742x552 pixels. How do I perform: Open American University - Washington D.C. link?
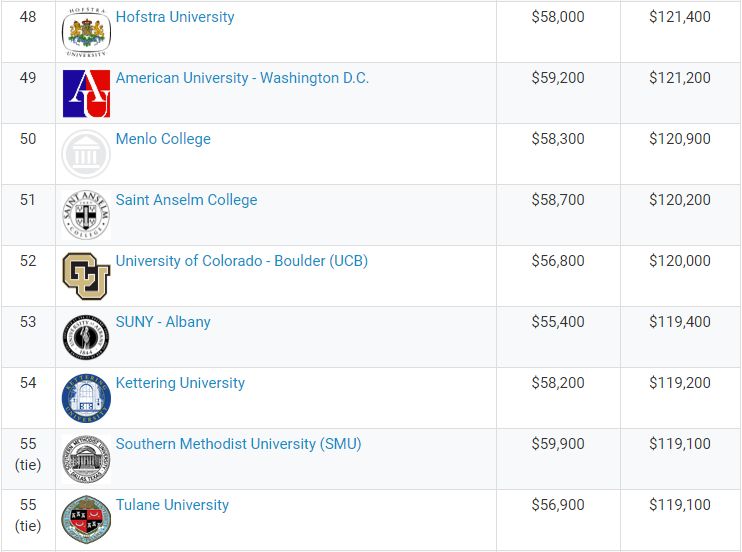click(242, 78)
